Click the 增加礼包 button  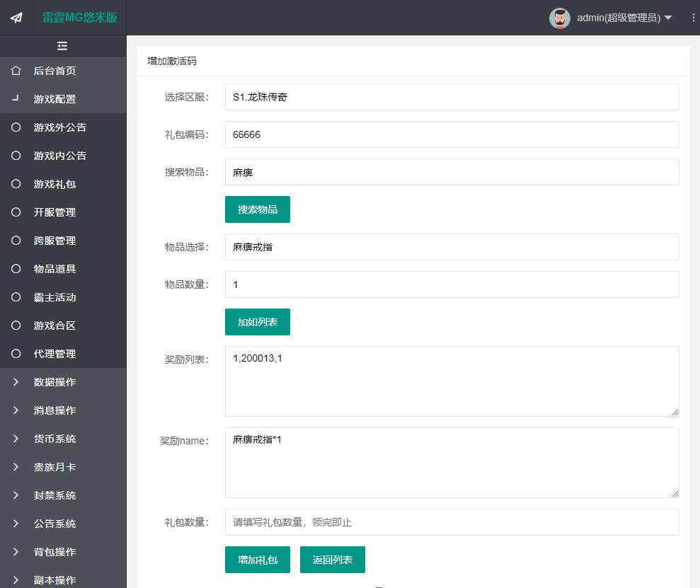(x=257, y=559)
